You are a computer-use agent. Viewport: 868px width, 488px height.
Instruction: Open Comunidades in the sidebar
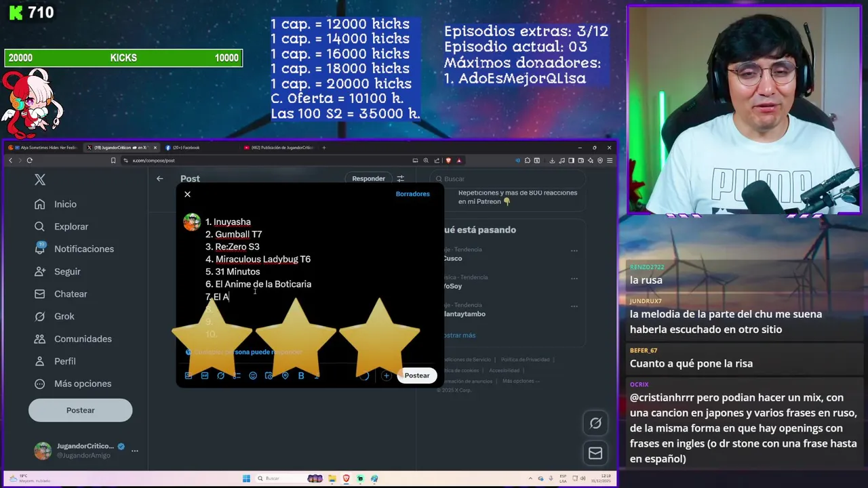pos(73,338)
